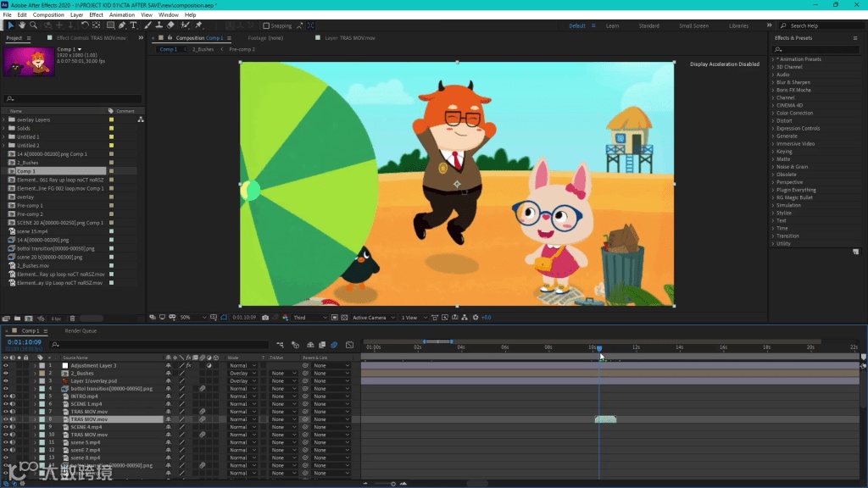Switch to the Learn workspace

pos(612,26)
